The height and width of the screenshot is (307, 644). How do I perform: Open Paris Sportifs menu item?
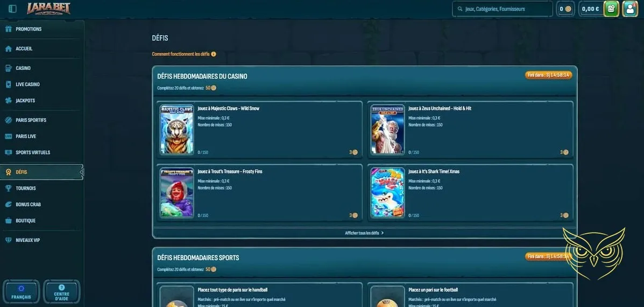click(x=31, y=120)
